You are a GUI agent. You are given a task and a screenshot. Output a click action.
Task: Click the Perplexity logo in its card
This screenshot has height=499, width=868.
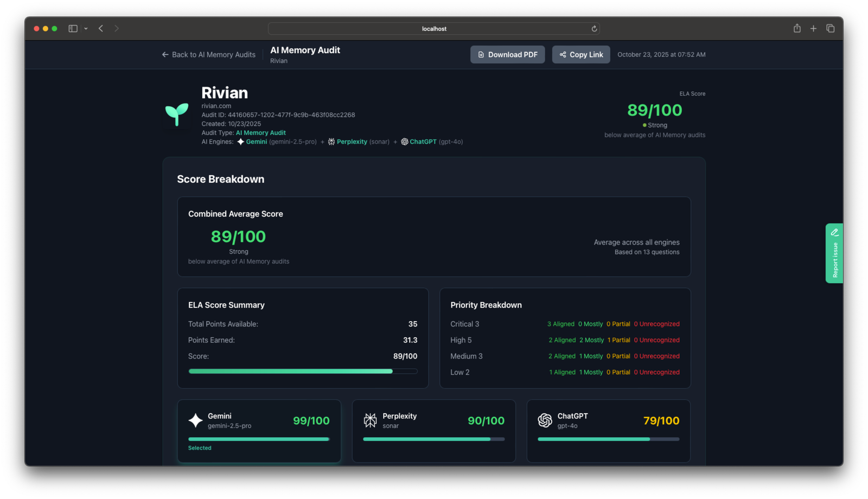[x=370, y=420]
